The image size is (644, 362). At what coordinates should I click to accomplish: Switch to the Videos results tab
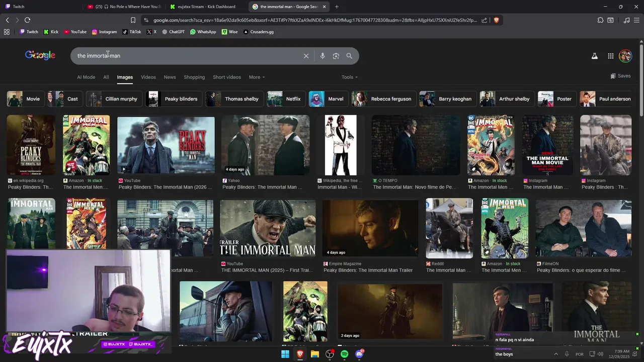148,77
